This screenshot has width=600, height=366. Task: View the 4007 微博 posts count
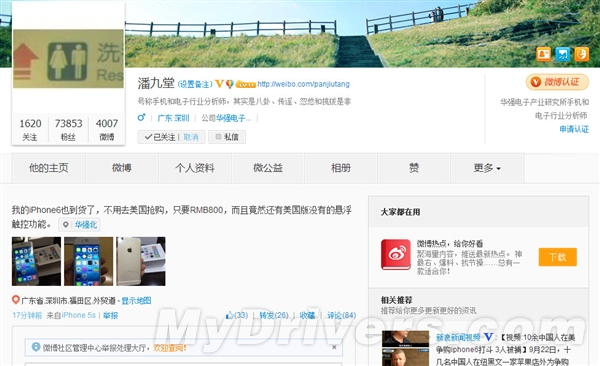point(107,129)
